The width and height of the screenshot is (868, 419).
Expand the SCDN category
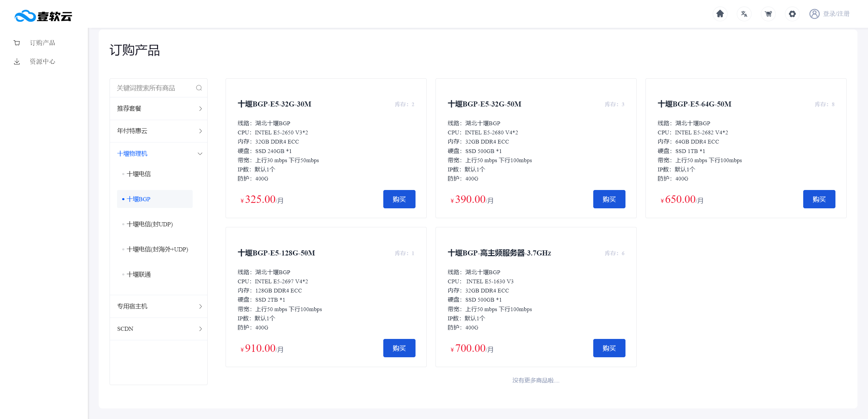[x=158, y=329]
